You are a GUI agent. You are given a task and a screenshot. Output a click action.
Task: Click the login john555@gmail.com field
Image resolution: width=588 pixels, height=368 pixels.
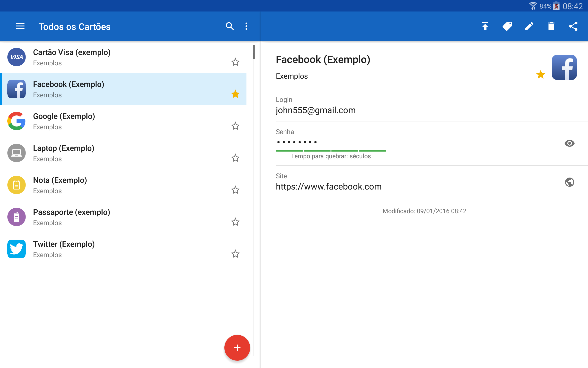coord(316,110)
